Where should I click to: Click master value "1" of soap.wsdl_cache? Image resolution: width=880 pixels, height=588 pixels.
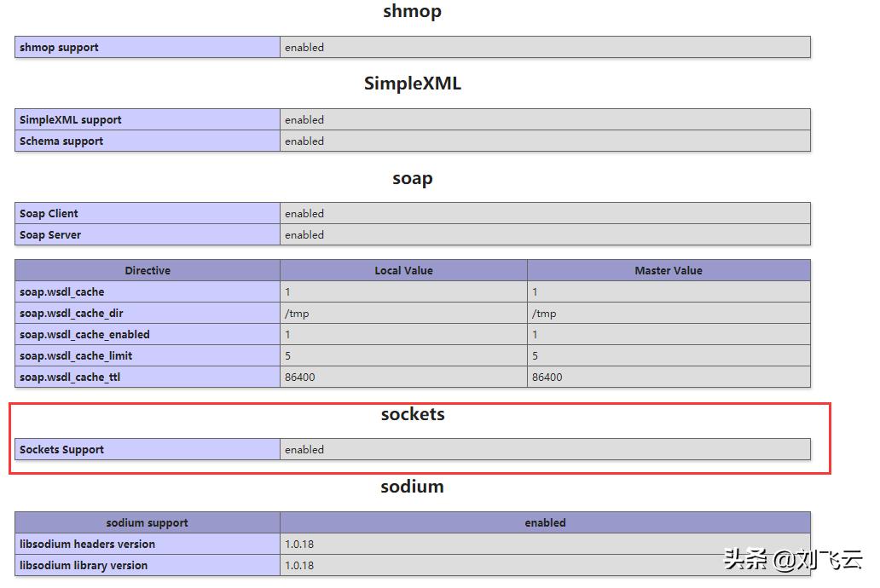pos(535,291)
